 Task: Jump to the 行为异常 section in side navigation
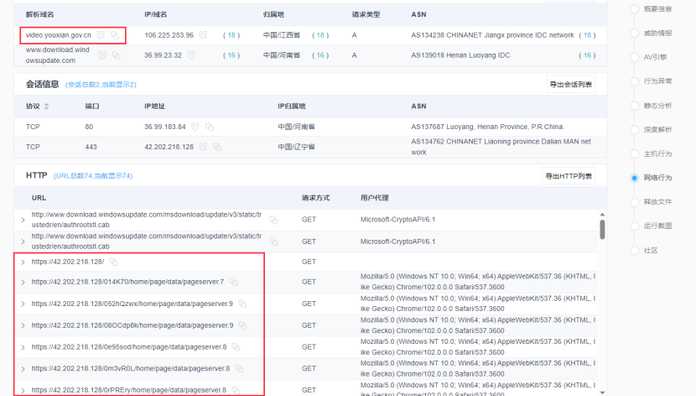[x=657, y=81]
